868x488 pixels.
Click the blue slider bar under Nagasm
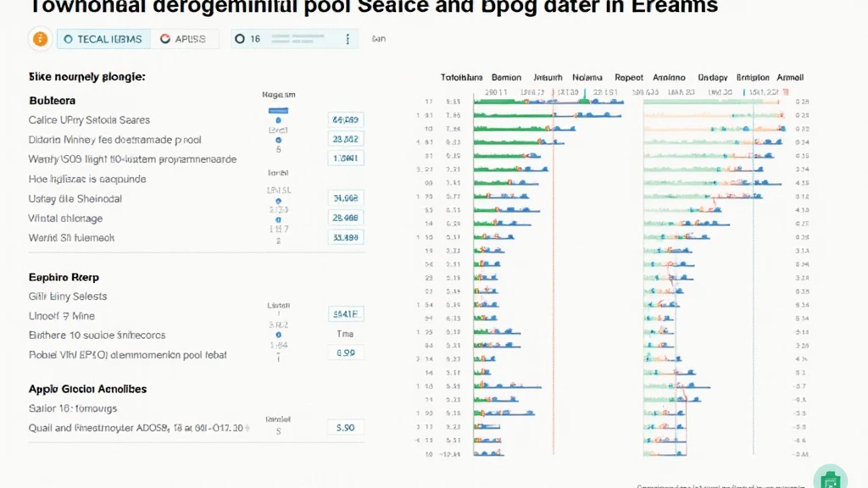click(x=278, y=110)
